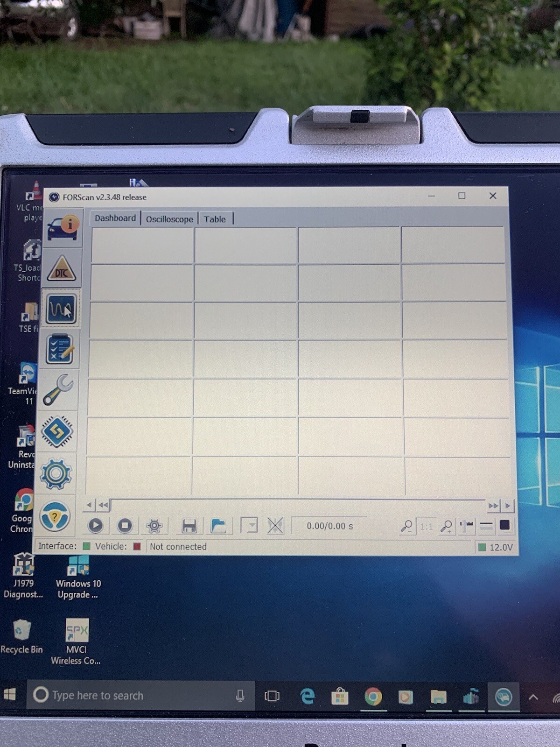The image size is (560, 747).
Task: Click the line thickness icon
Action: pyautogui.click(x=486, y=526)
